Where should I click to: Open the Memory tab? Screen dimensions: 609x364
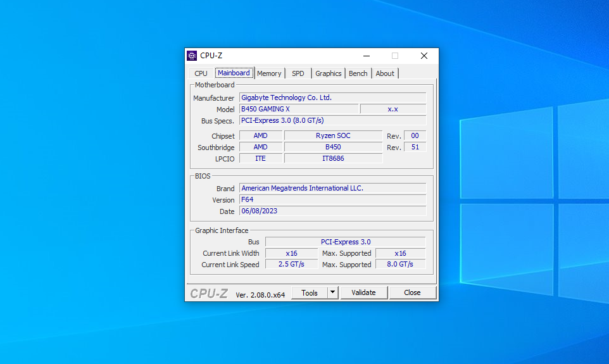269,73
